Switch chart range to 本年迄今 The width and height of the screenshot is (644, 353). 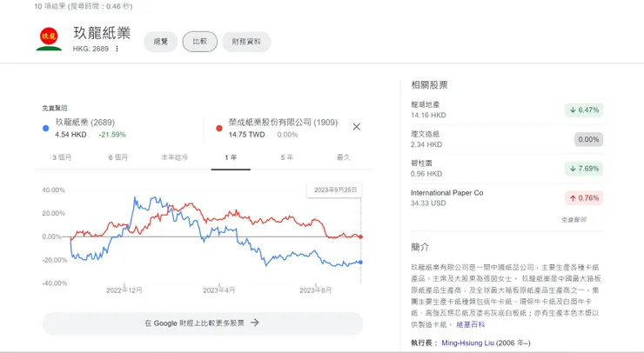[x=175, y=157]
